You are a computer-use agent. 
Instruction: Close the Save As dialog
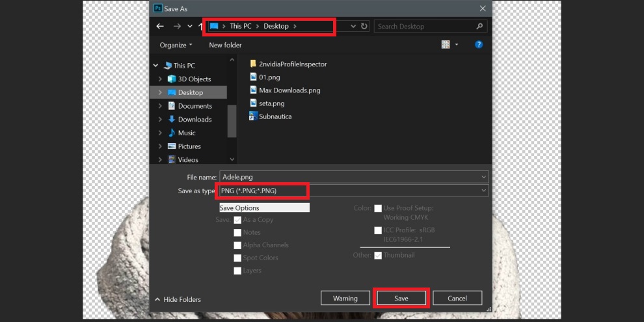coord(483,8)
